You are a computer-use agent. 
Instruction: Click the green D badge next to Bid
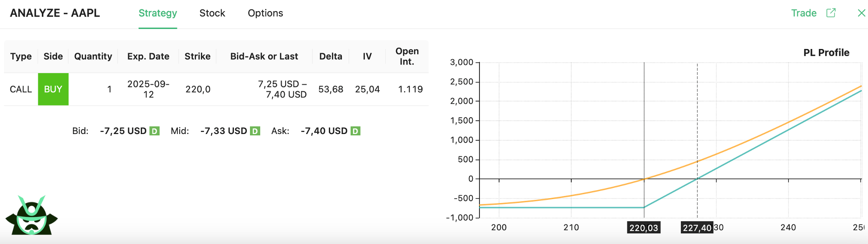tap(154, 131)
